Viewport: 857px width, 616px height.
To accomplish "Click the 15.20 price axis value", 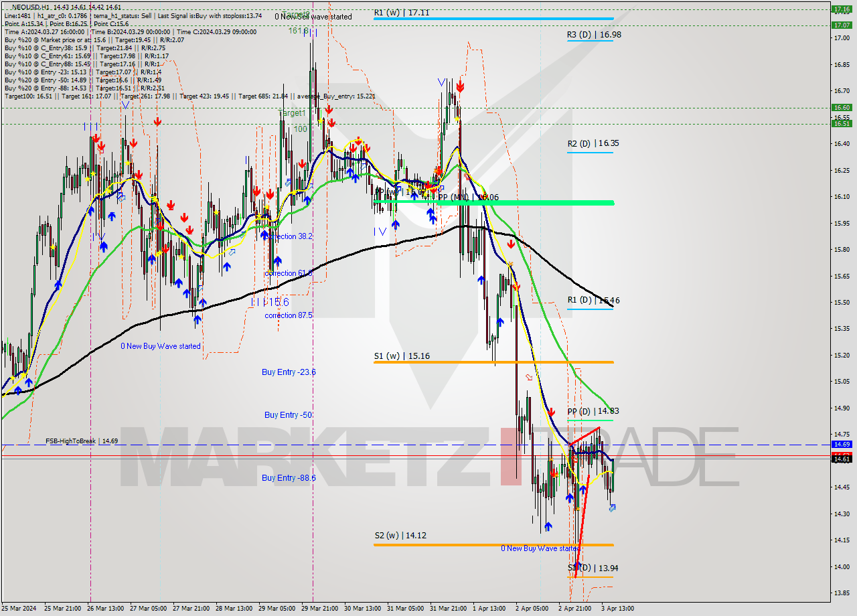I will click(842, 355).
